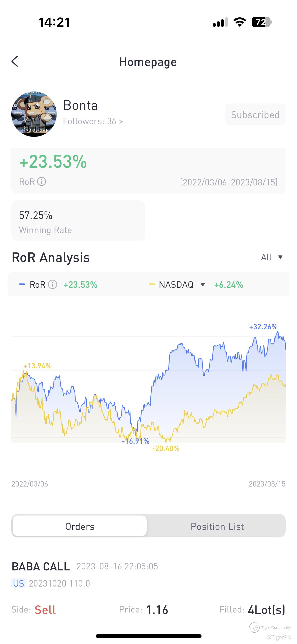297x644 pixels.
Task: Open the Followers: 36 list
Action: [93, 121]
